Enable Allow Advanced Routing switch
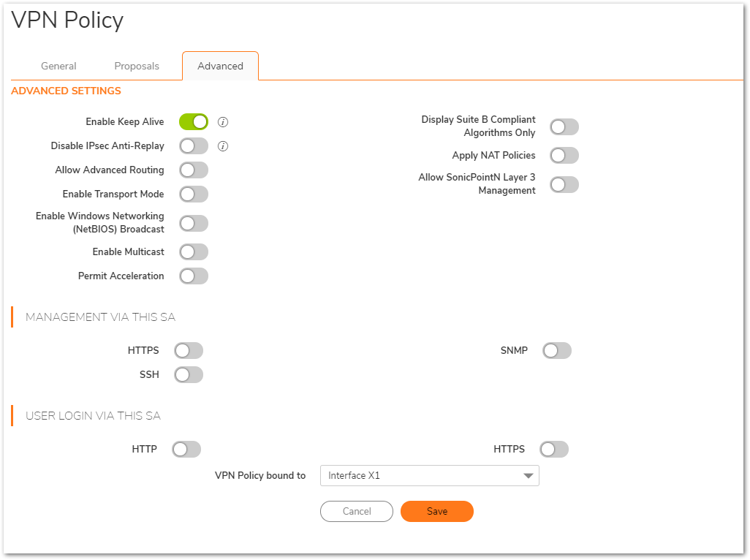Image resolution: width=750 pixels, height=560 pixels. click(194, 170)
